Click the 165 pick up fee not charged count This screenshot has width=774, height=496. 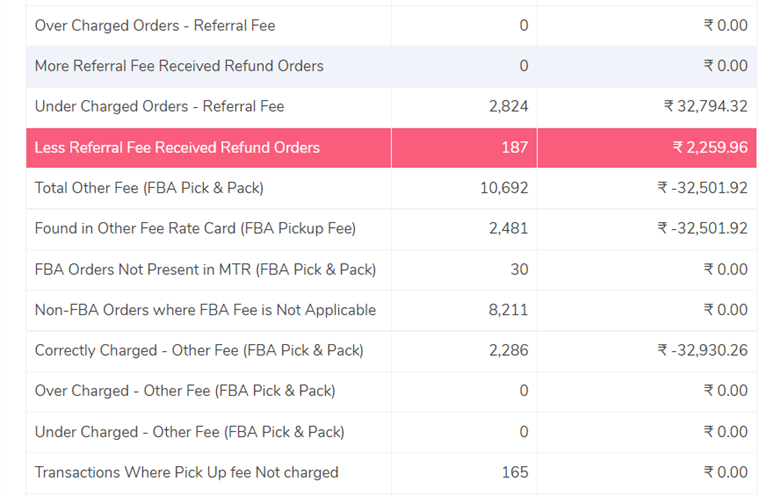pos(515,472)
